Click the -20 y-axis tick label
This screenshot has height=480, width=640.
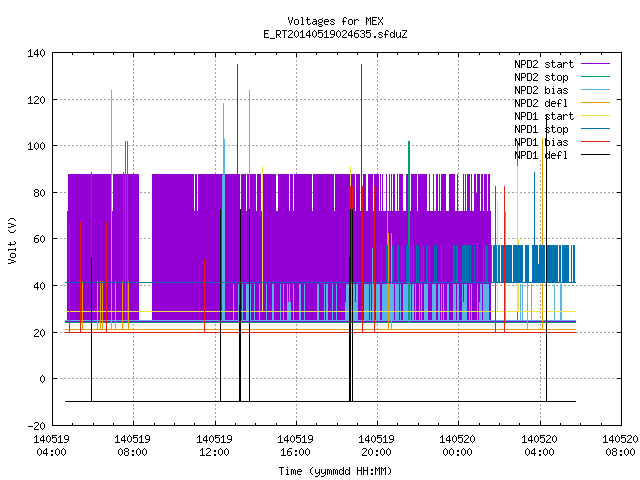pyautogui.click(x=36, y=426)
